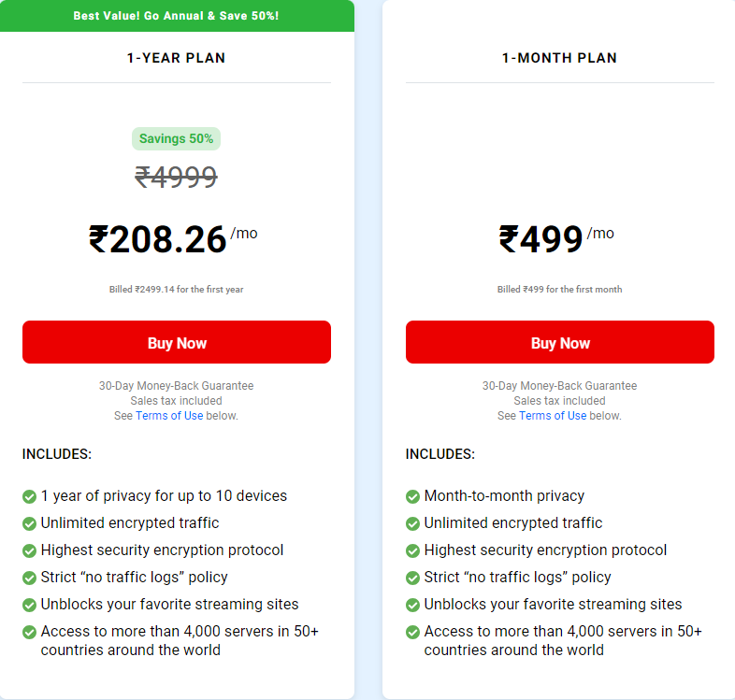The width and height of the screenshot is (735, 700).
Task: Open Terms of Use link under 1-Month Plan
Action: pos(553,416)
